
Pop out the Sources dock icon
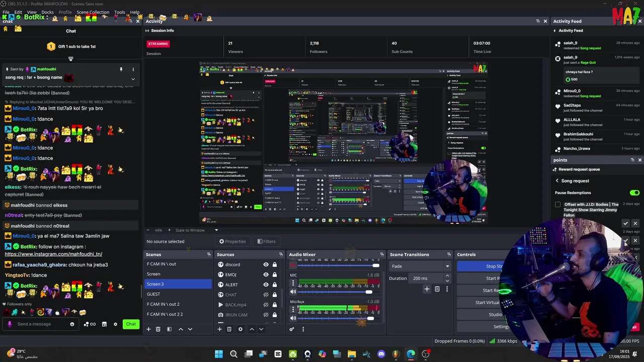pyautogui.click(x=281, y=254)
